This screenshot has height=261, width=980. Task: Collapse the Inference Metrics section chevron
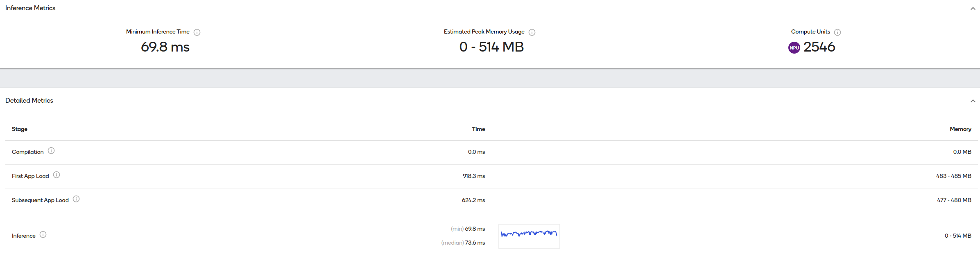click(973, 9)
